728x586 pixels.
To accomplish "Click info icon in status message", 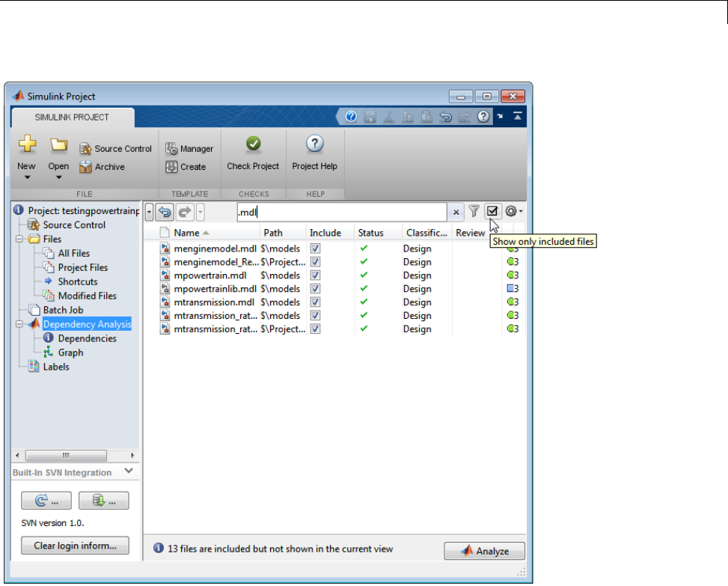I will point(159,548).
